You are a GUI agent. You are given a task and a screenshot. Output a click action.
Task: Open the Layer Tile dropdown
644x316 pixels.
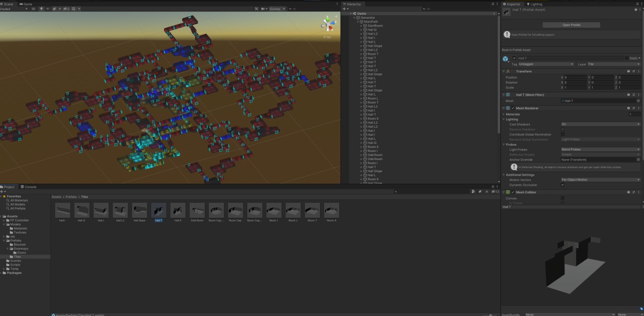point(614,64)
